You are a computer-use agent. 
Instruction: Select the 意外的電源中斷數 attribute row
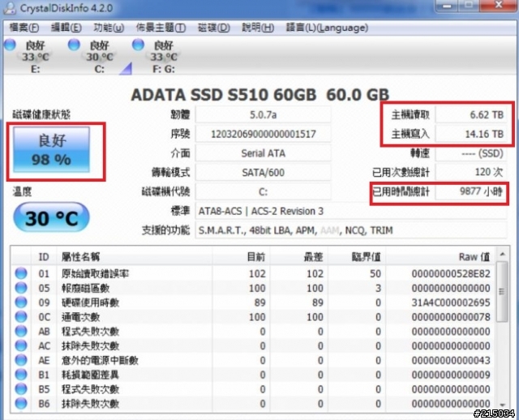253,361
